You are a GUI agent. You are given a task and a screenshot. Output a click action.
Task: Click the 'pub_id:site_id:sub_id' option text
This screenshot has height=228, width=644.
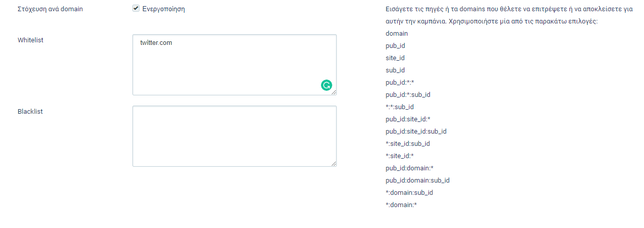pos(416,131)
